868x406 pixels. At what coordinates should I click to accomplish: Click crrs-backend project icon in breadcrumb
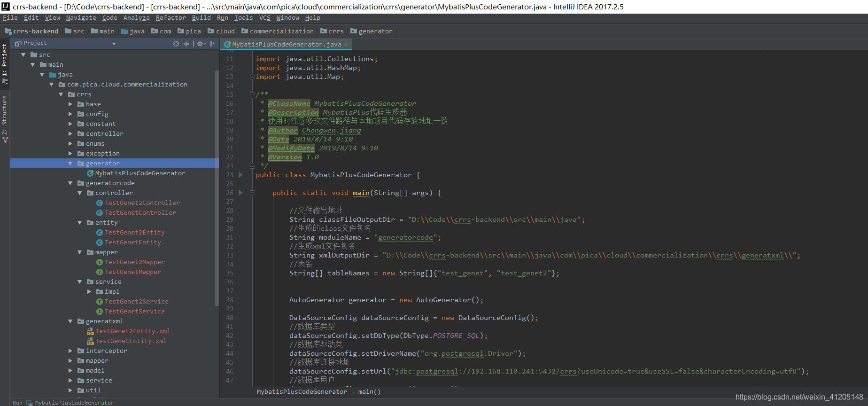click(x=8, y=31)
